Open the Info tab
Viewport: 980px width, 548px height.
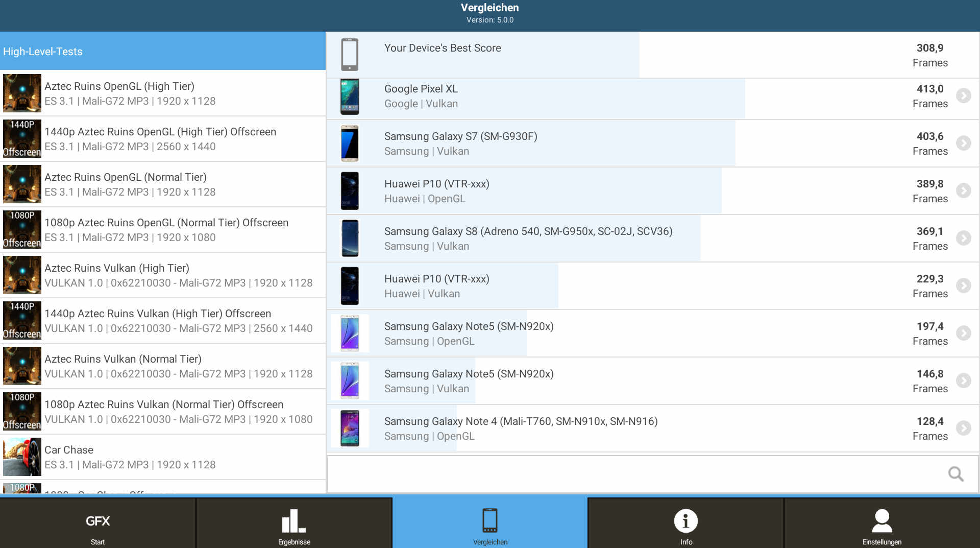(686, 523)
